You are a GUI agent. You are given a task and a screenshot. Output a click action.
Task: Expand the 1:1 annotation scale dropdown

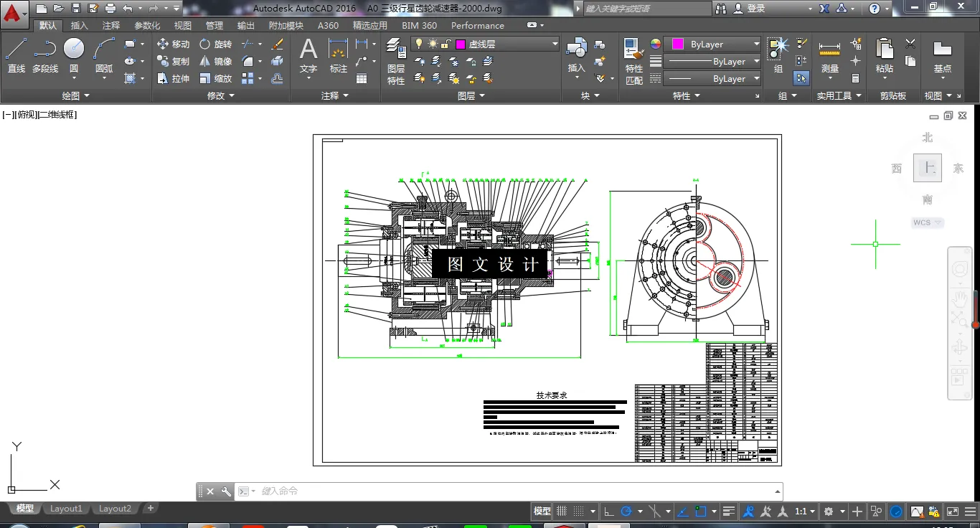point(805,511)
